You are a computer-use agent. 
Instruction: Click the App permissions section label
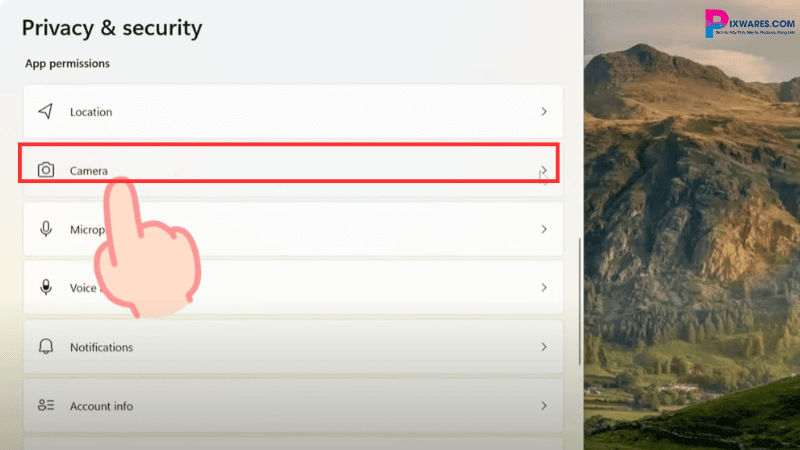[67, 63]
